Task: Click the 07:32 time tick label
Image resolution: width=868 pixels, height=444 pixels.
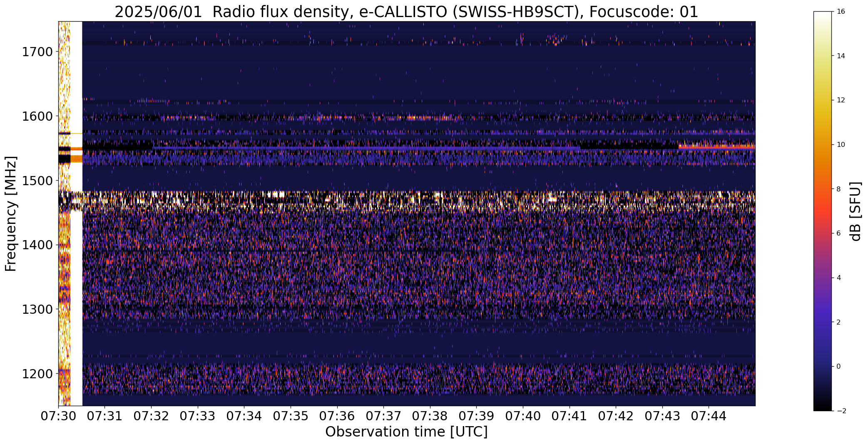Action: pyautogui.click(x=151, y=416)
